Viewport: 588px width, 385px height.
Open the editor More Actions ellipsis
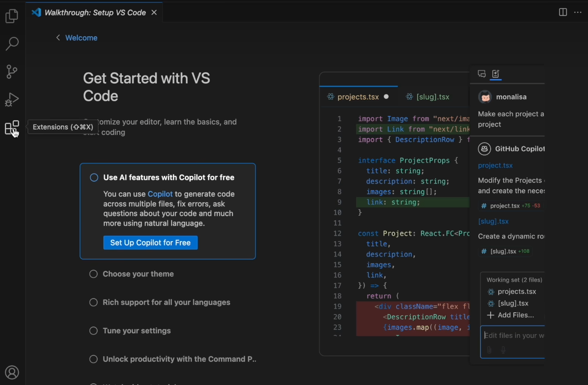577,12
